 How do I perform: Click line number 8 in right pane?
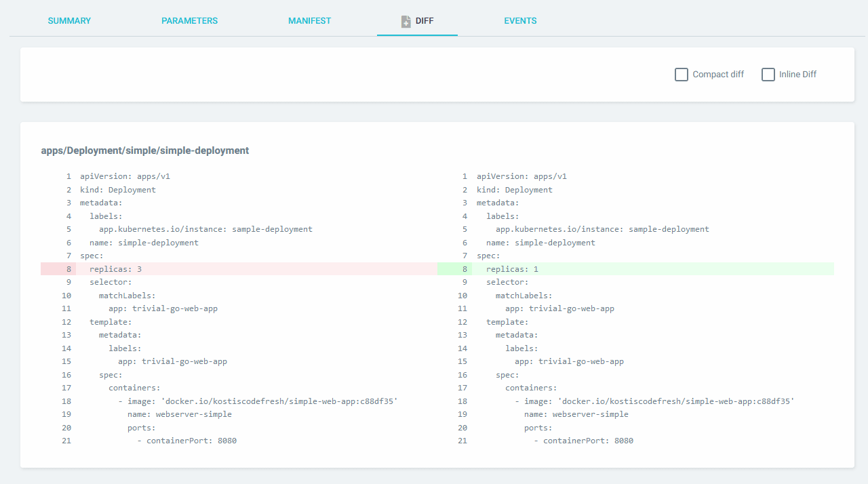click(x=465, y=269)
